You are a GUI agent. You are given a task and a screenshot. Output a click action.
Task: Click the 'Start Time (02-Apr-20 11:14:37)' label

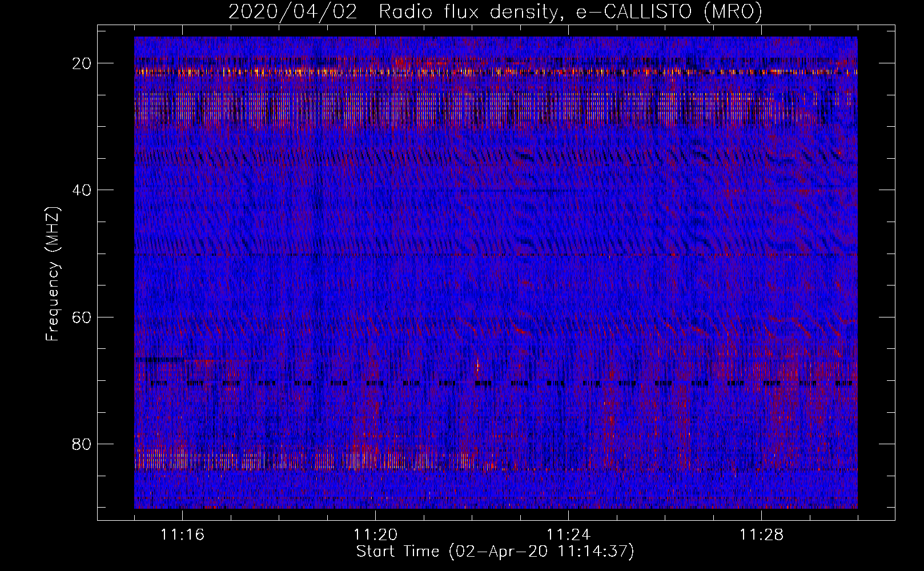pos(495,552)
